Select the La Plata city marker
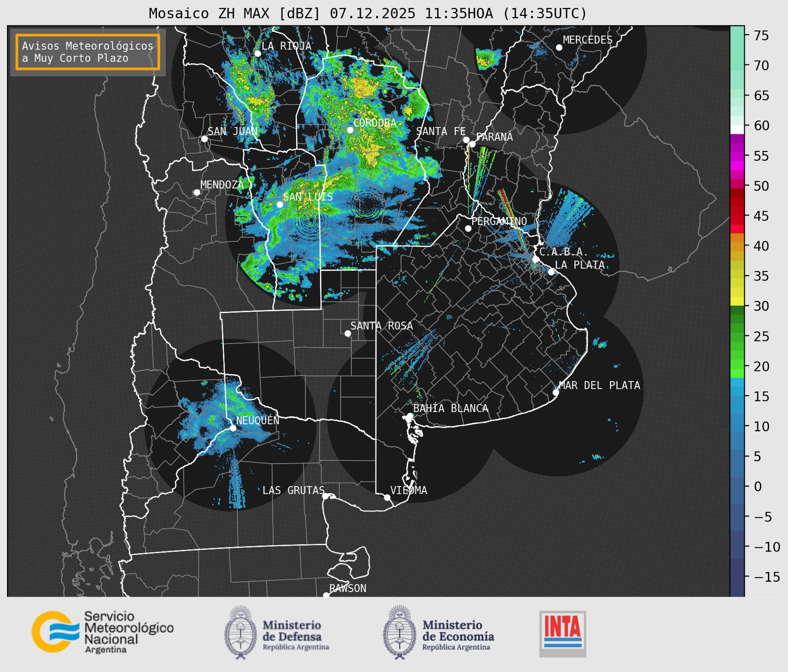Viewport: 788px width, 672px height. click(x=551, y=272)
